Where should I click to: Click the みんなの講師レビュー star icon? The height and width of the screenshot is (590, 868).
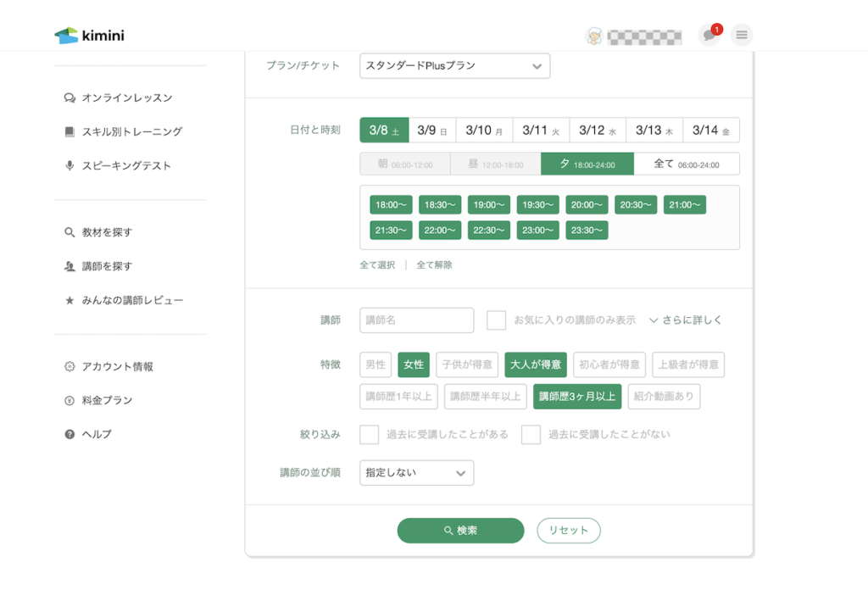tap(70, 301)
